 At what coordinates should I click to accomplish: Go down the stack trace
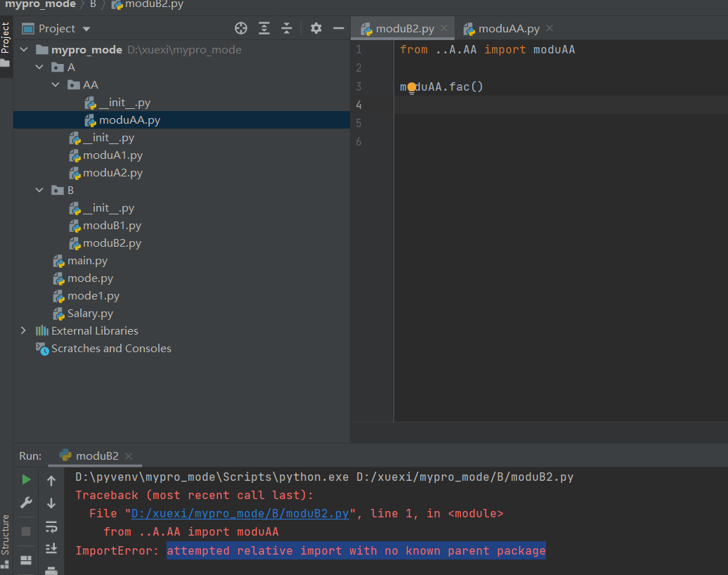pyautogui.click(x=51, y=503)
